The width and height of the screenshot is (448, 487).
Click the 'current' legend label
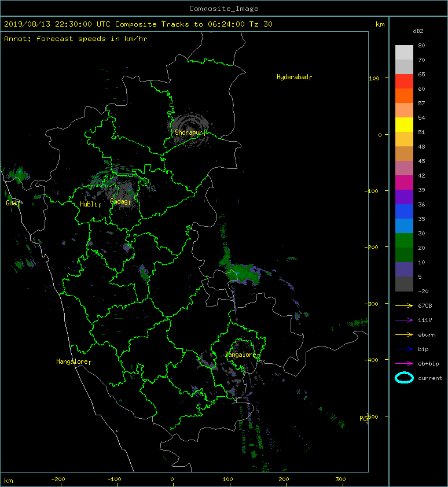(x=430, y=378)
